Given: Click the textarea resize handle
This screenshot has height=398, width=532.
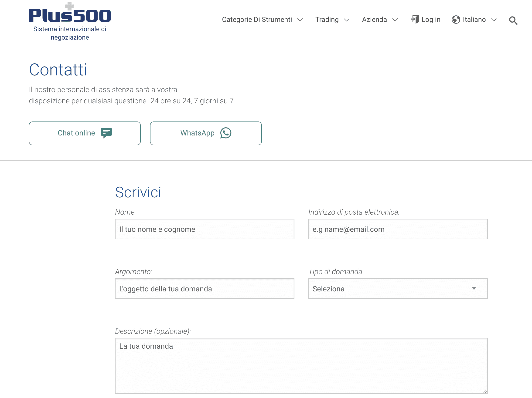Looking at the screenshot, I should click(485, 391).
